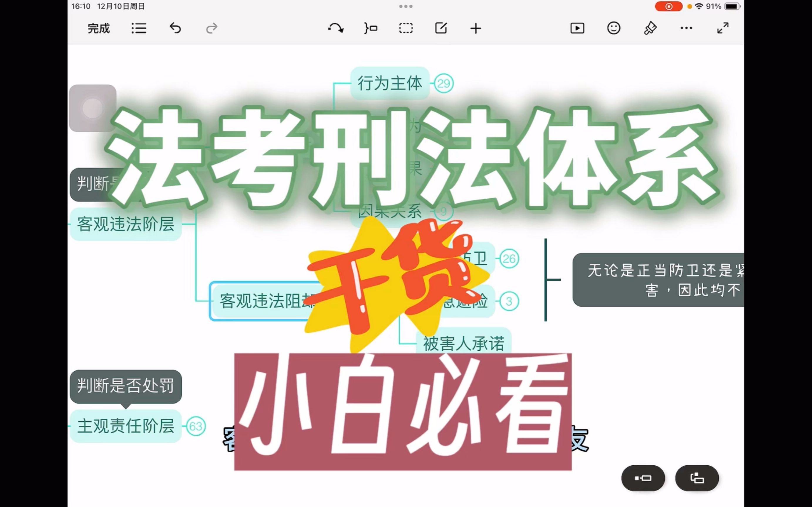Expand the 26 subtopic count bubble
Viewport: 812px width, 507px height.
[x=509, y=258]
